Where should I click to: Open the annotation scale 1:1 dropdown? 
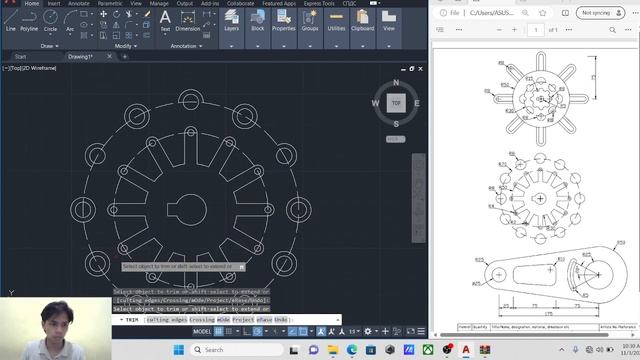[354, 331]
